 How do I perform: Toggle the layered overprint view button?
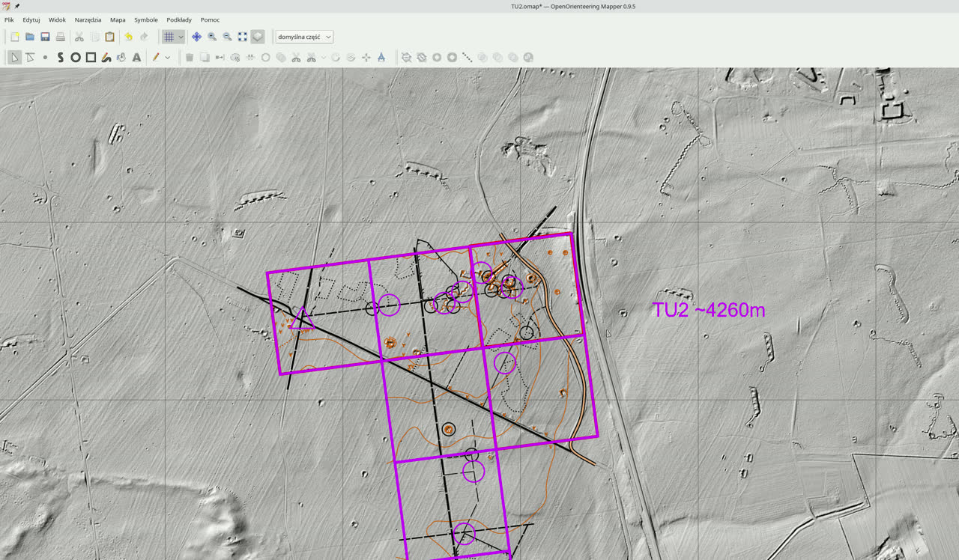[258, 37]
